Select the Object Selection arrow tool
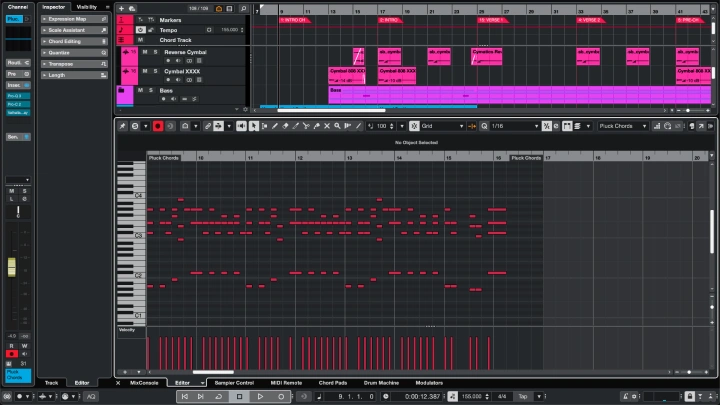720x405 pixels. (253, 126)
